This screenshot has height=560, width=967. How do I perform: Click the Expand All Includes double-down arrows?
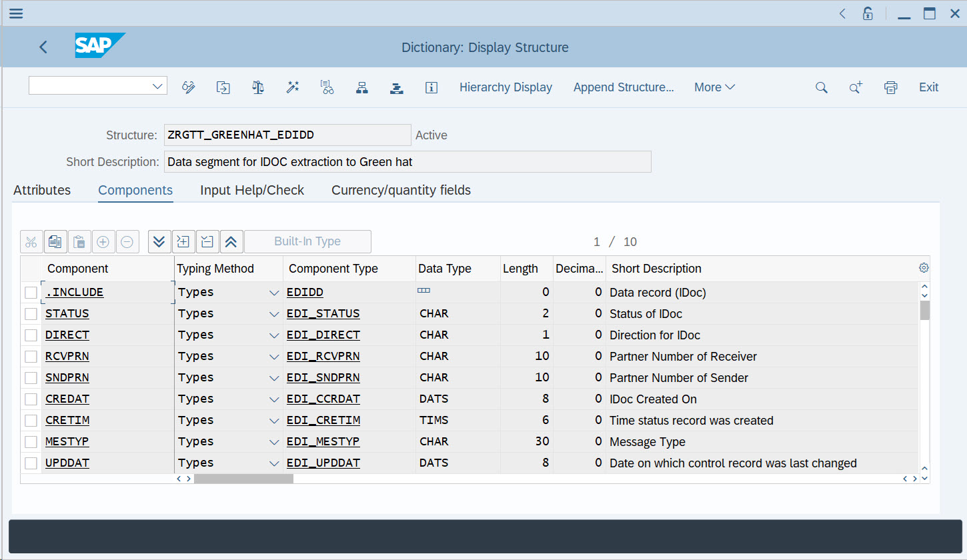pyautogui.click(x=159, y=241)
